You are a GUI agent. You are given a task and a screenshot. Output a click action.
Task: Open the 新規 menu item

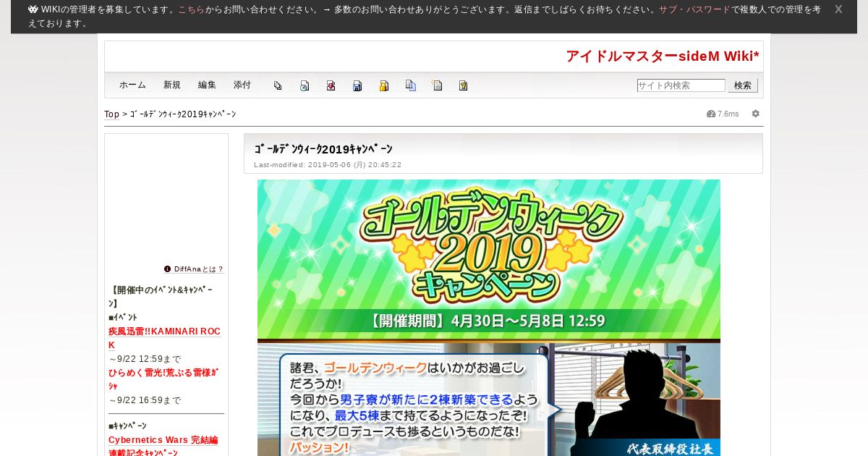[x=172, y=85]
